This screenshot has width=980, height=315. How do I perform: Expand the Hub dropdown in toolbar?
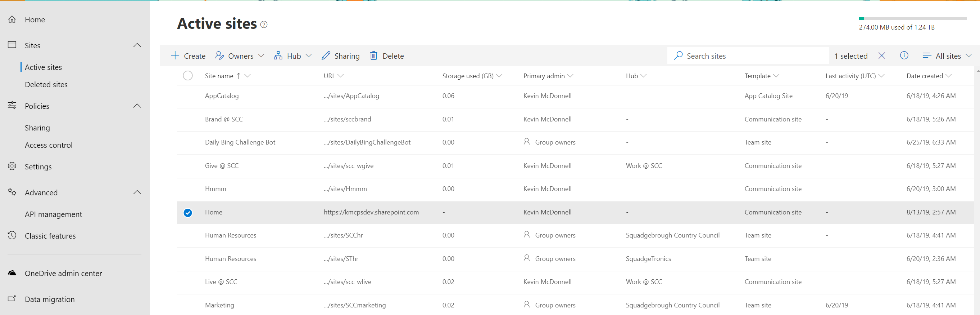[293, 56]
